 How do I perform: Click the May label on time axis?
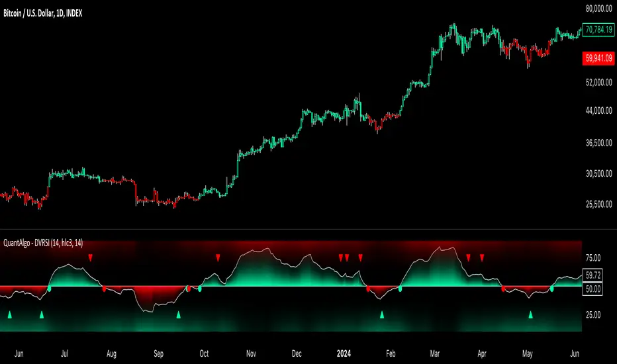[x=527, y=353]
